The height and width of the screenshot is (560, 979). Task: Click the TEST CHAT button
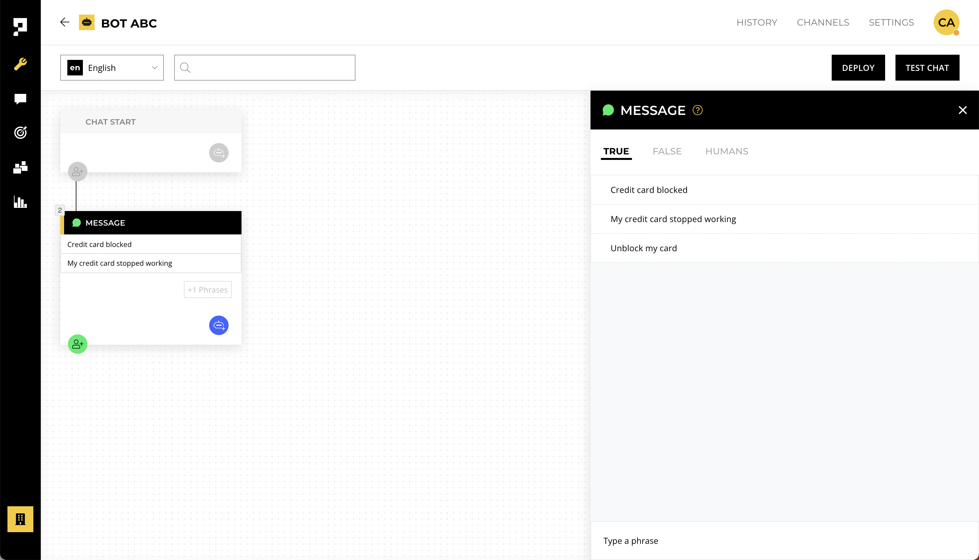(x=927, y=68)
